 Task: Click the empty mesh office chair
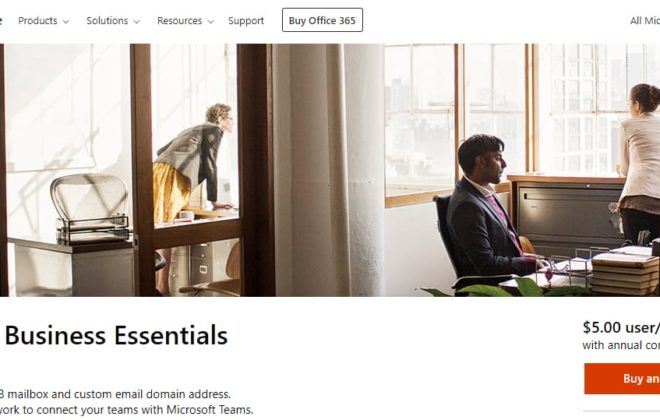click(89, 202)
